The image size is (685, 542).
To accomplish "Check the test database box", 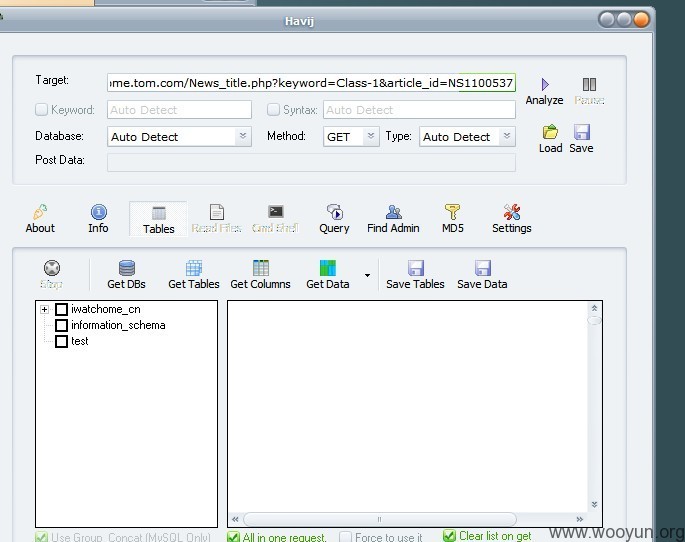I will 61,341.
